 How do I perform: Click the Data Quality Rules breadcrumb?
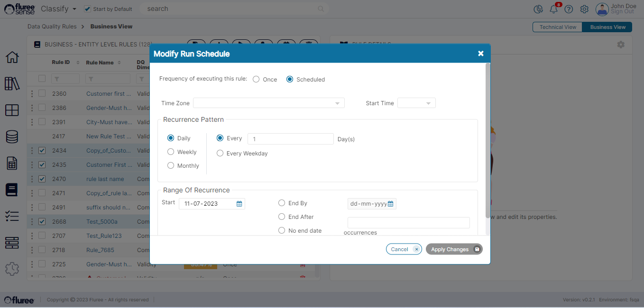coord(52,27)
